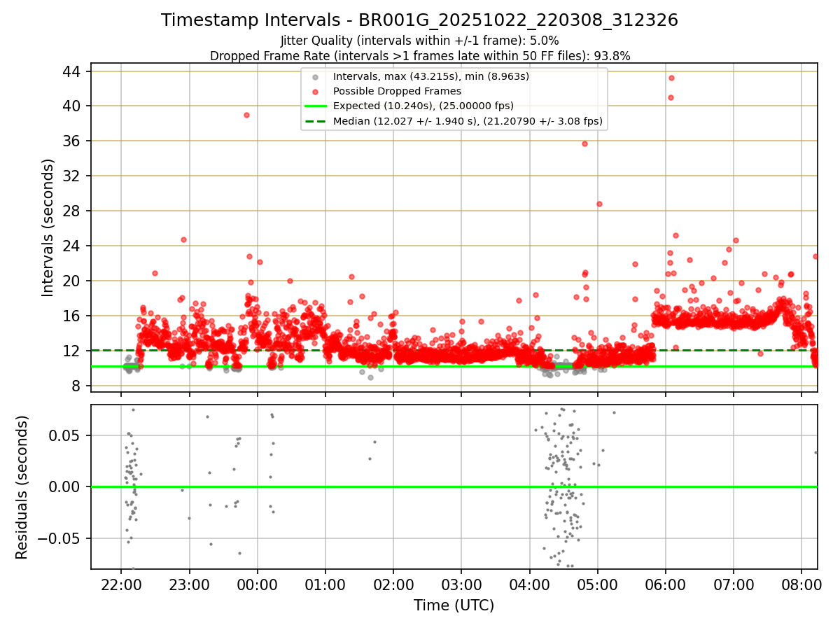The width and height of the screenshot is (840, 630).
Task: Click the "22:00" time tick label
Action: tap(121, 584)
